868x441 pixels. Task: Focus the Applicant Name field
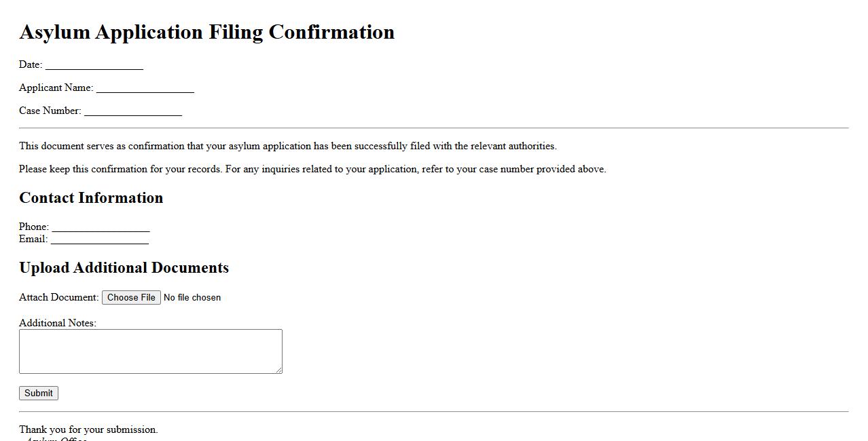[145, 88]
